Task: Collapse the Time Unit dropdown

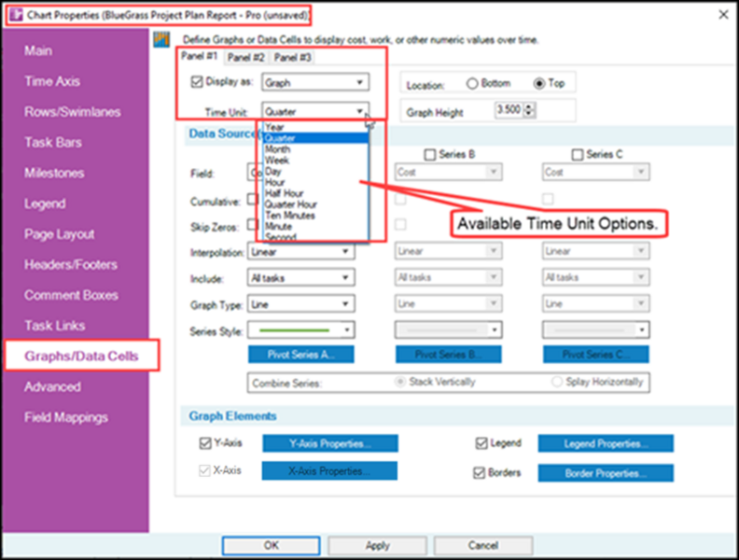Action: 359,111
